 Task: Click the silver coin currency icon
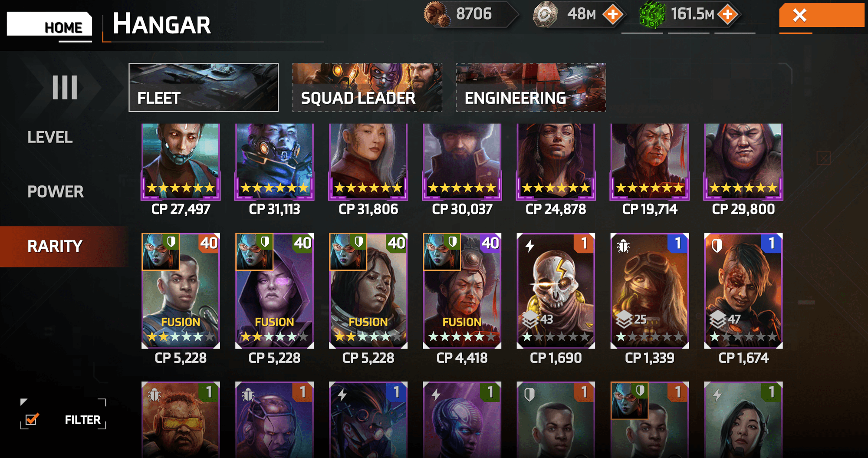pos(545,15)
